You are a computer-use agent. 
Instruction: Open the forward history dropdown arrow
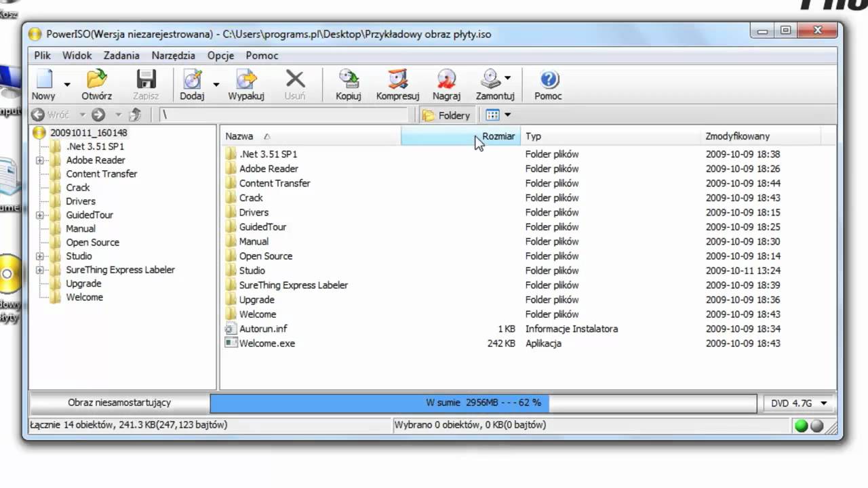coord(118,115)
